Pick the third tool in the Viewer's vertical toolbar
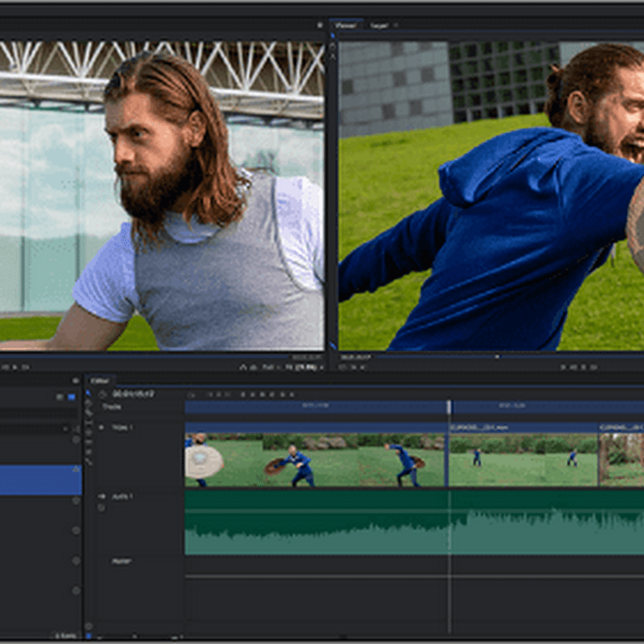 [x=333, y=55]
